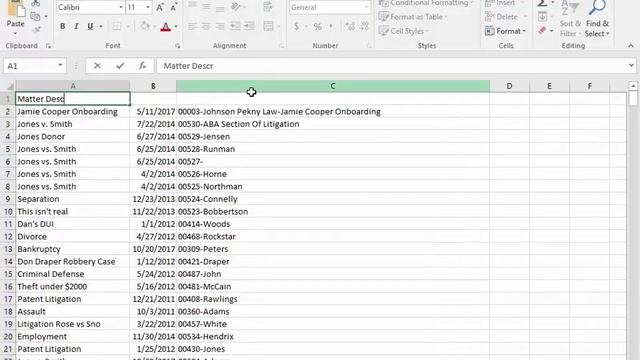The height and width of the screenshot is (360, 640).
Task: Open the underline options arrow
Action: pos(100,27)
